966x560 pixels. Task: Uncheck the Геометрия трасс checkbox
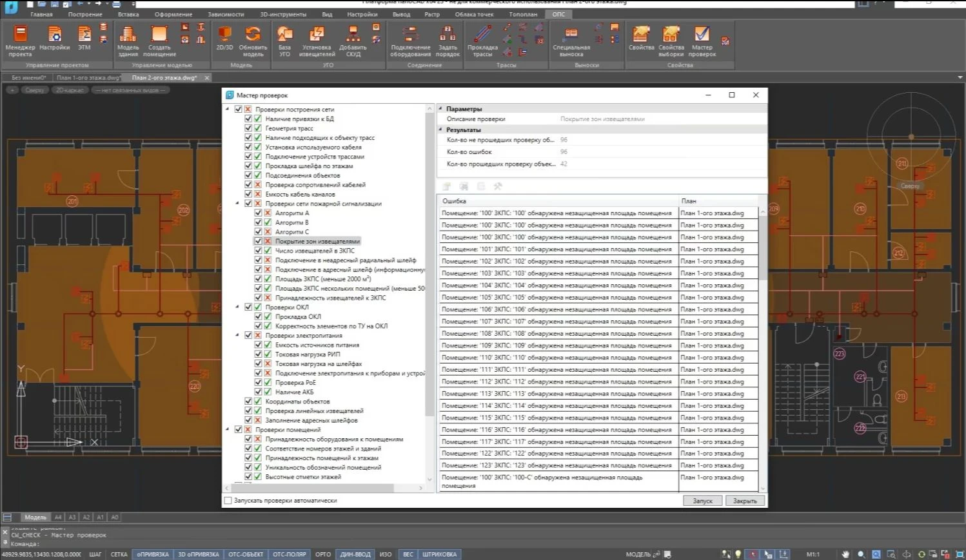[248, 128]
